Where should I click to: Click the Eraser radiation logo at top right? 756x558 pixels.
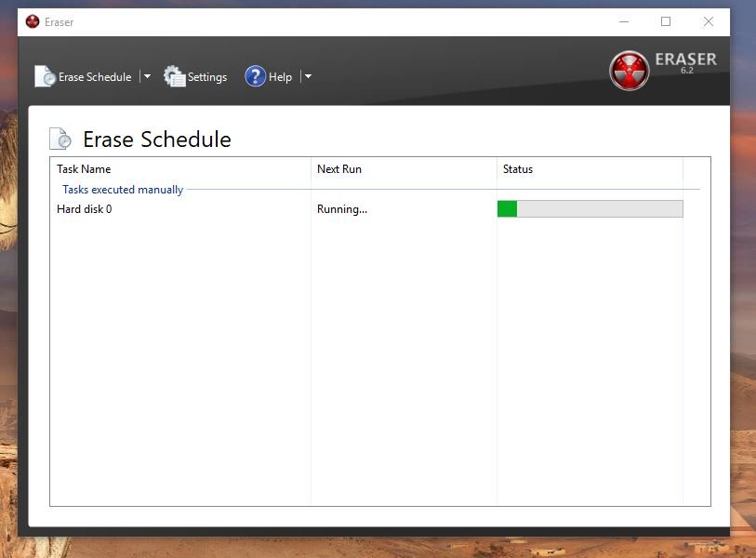click(630, 71)
